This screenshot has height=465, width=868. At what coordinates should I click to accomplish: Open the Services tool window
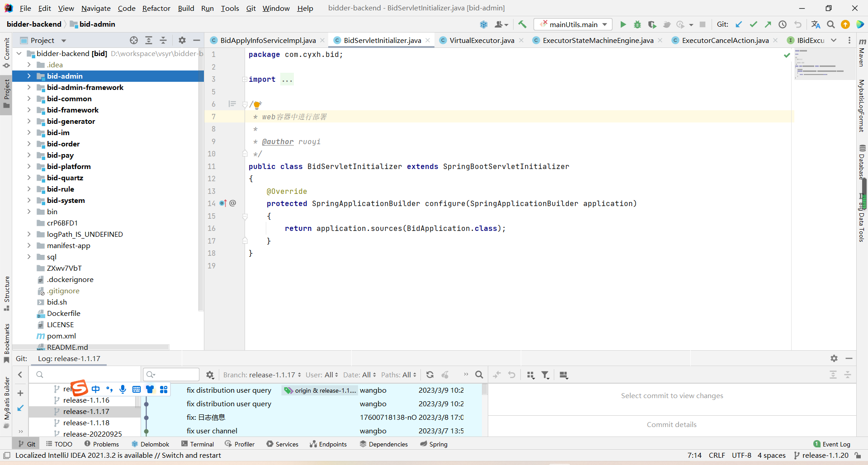tap(283, 444)
